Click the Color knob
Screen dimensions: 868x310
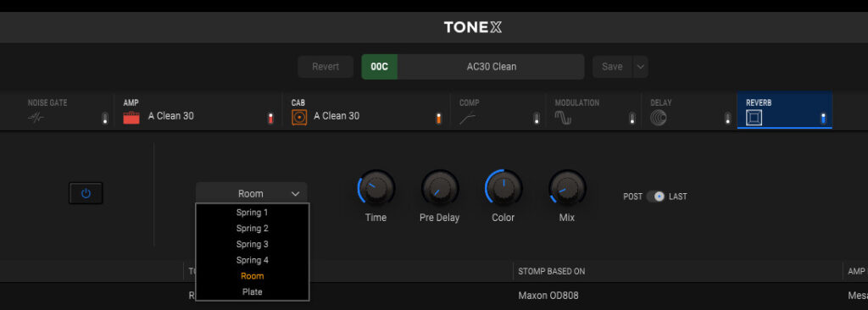(x=504, y=188)
